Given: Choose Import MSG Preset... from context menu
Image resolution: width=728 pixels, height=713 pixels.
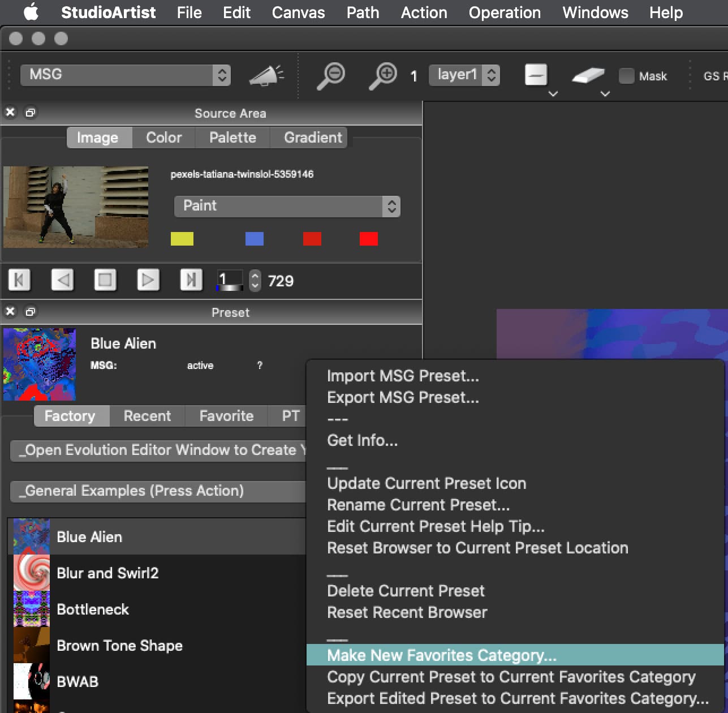Looking at the screenshot, I should coord(515,376).
